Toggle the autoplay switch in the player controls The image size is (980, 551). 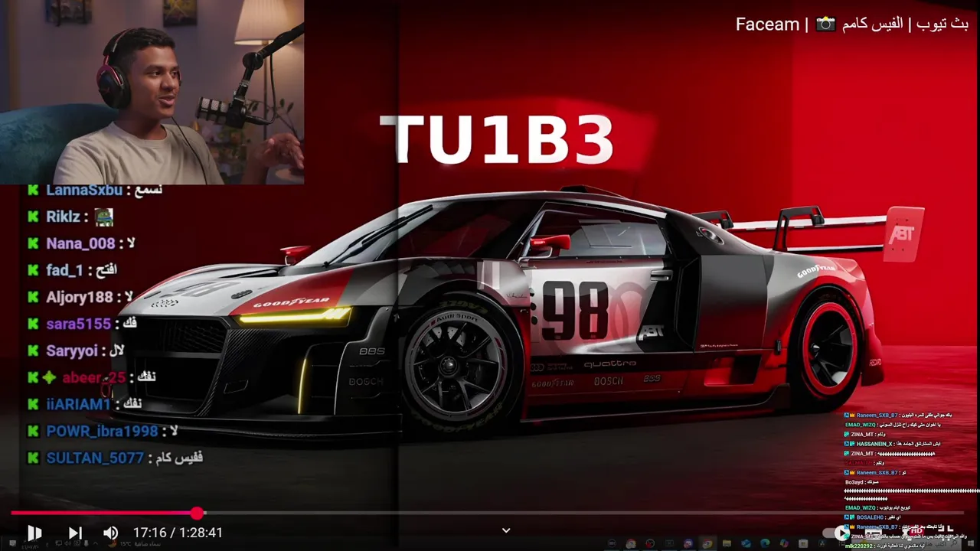(x=836, y=533)
